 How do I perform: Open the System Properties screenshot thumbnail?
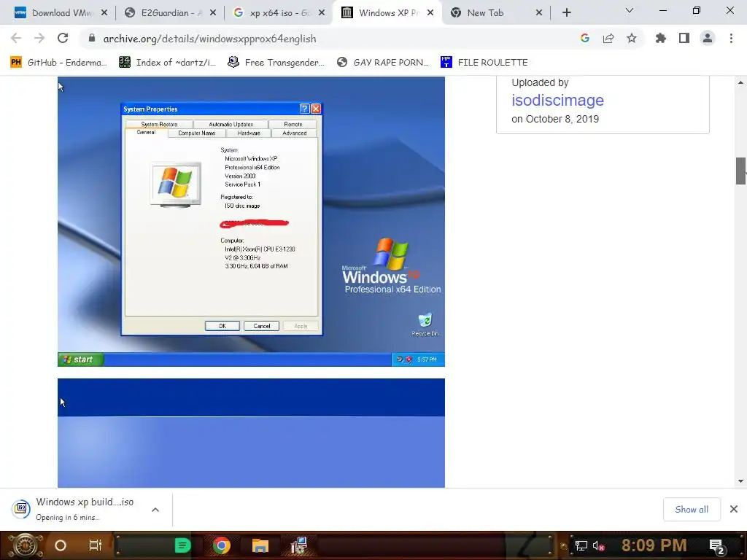coord(251,222)
